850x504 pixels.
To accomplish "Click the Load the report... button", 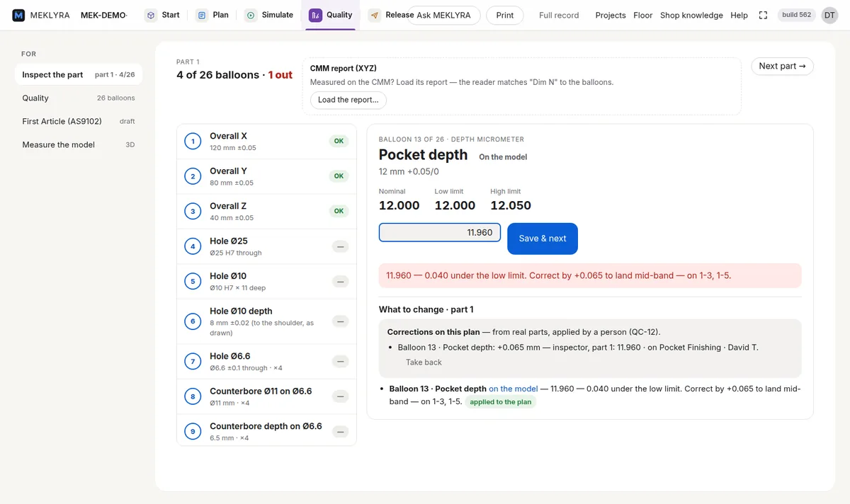I will click(x=348, y=100).
